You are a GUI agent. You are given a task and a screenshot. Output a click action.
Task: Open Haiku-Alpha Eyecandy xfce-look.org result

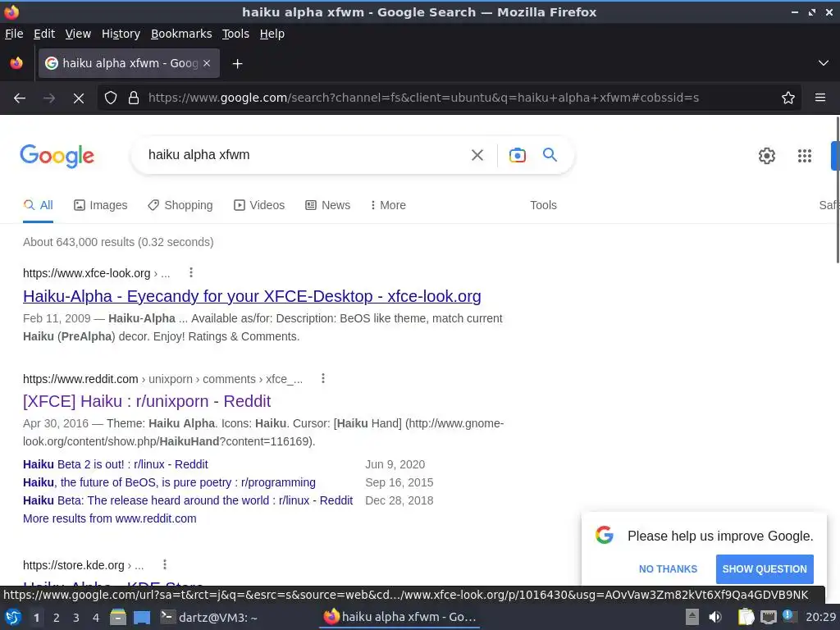(x=252, y=296)
